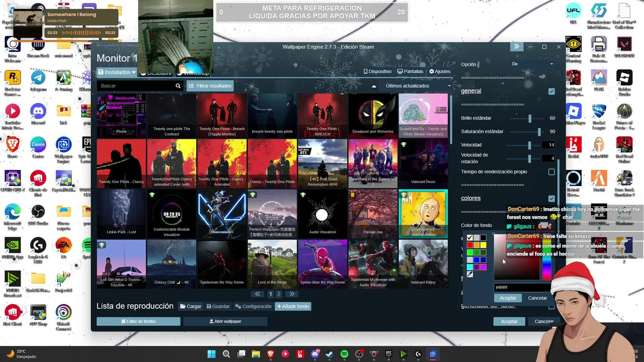Viewport: 644px width, 362px height.
Task: Enable Tiempo de renderización propio checkbox
Action: pos(551,172)
